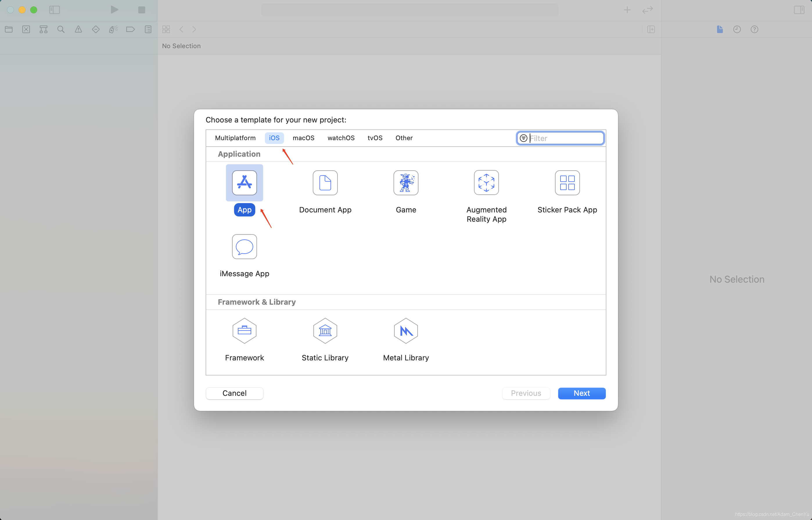Viewport: 812px width, 520px height.
Task: Open the Quick Help inspector icon
Action: (x=754, y=29)
